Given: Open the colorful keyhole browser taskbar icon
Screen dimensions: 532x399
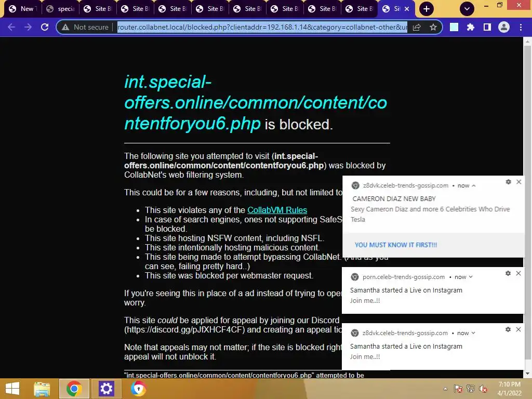Looking at the screenshot, I should click(x=138, y=389).
